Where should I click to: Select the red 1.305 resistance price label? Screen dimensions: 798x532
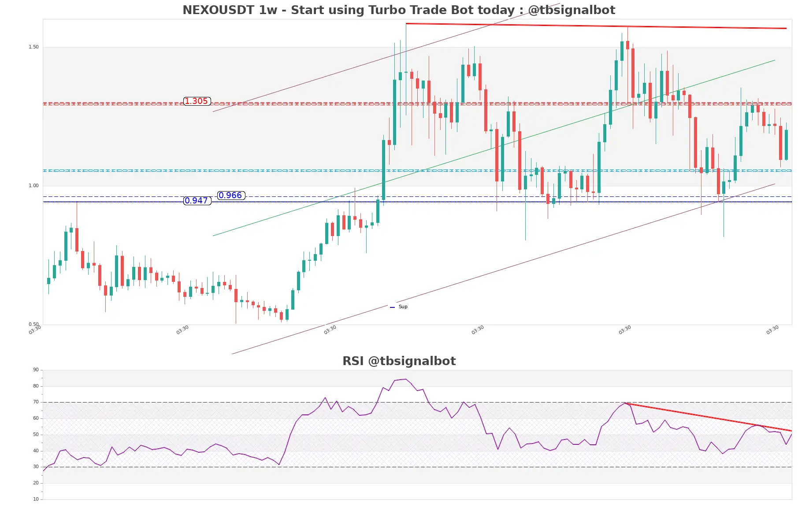pyautogui.click(x=197, y=101)
